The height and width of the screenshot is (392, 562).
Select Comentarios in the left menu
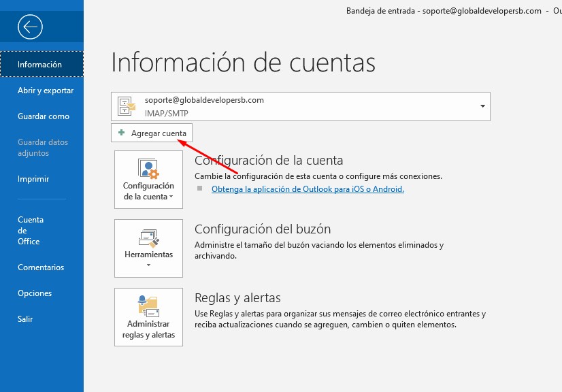(41, 267)
